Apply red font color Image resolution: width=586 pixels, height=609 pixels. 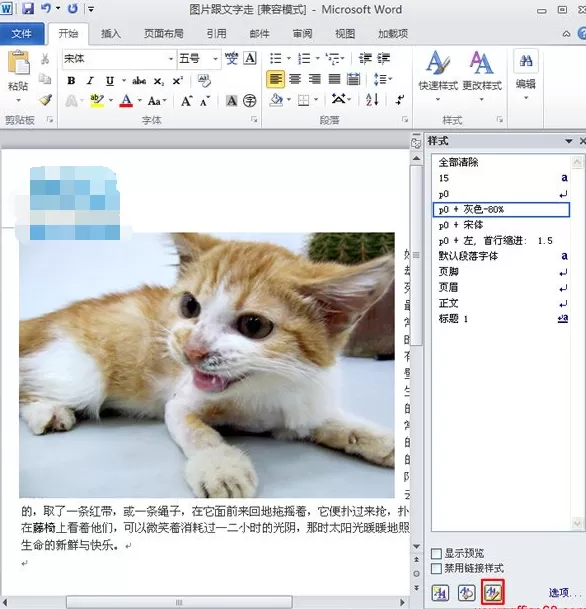click(126, 101)
